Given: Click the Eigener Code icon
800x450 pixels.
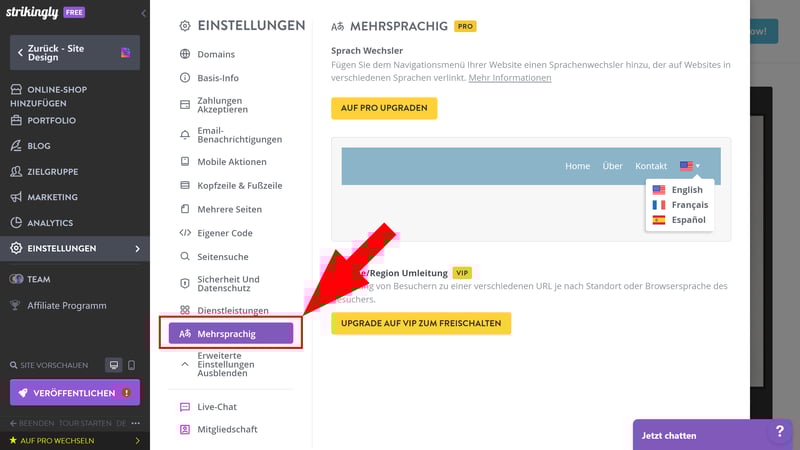Looking at the screenshot, I should click(x=185, y=233).
